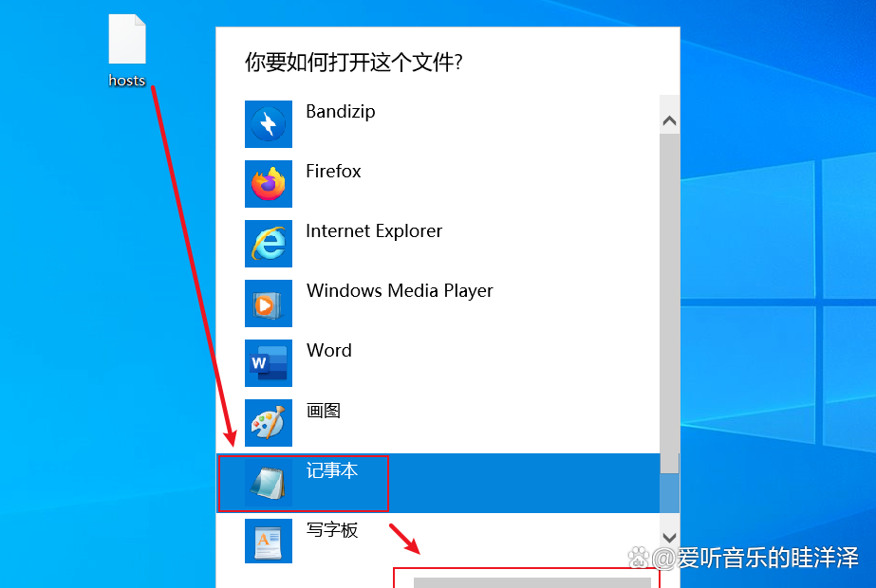Select the Bandizip app icon
876x588 pixels.
[x=269, y=124]
